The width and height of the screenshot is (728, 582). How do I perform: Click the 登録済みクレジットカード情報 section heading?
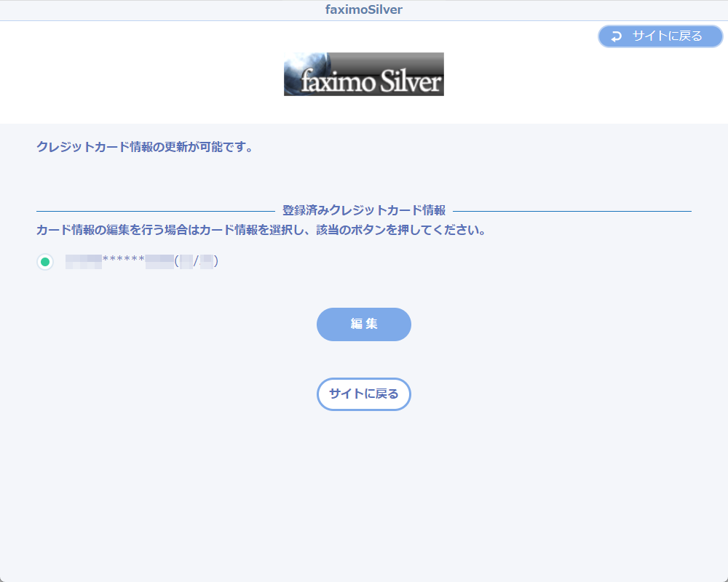coord(364,211)
